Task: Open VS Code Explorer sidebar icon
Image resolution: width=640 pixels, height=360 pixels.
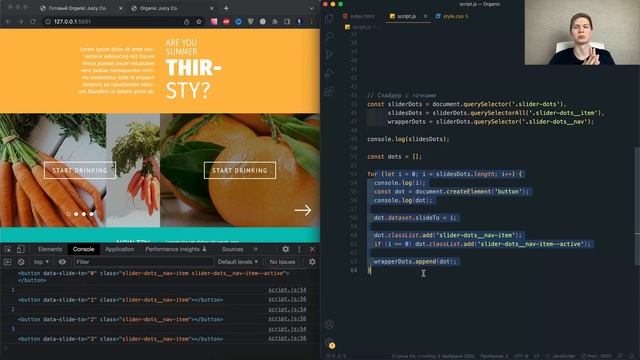Action: coord(329,18)
